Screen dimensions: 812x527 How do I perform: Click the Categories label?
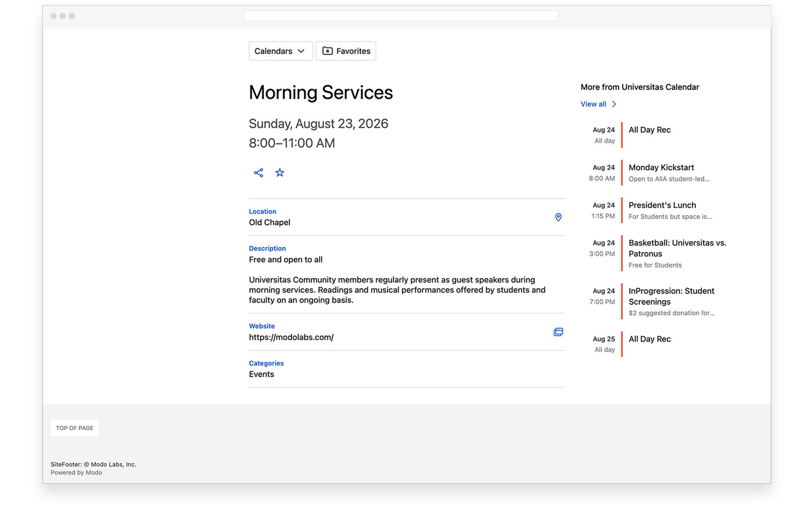tap(266, 363)
